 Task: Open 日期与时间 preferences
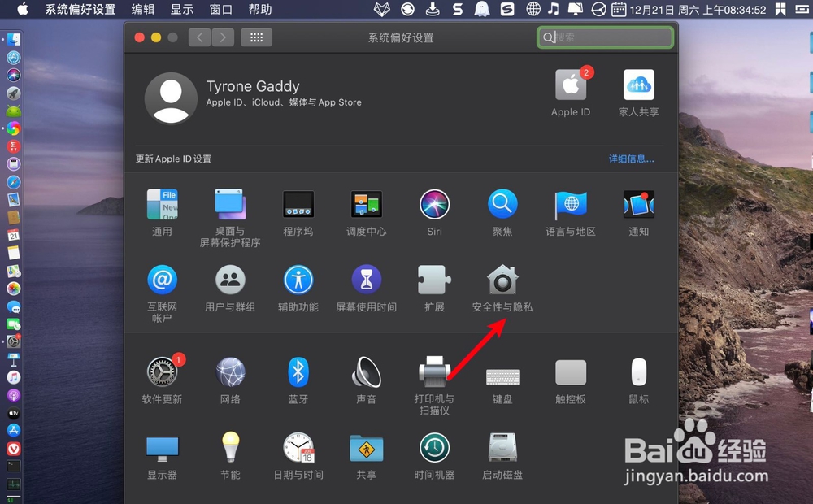[298, 447]
